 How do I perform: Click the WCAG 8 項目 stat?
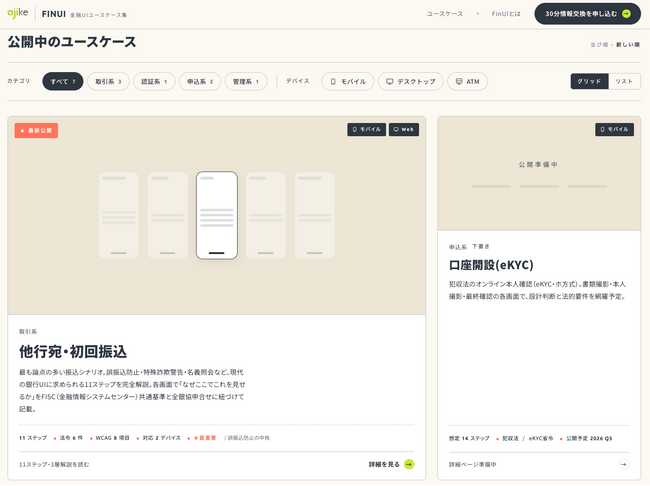point(112,438)
